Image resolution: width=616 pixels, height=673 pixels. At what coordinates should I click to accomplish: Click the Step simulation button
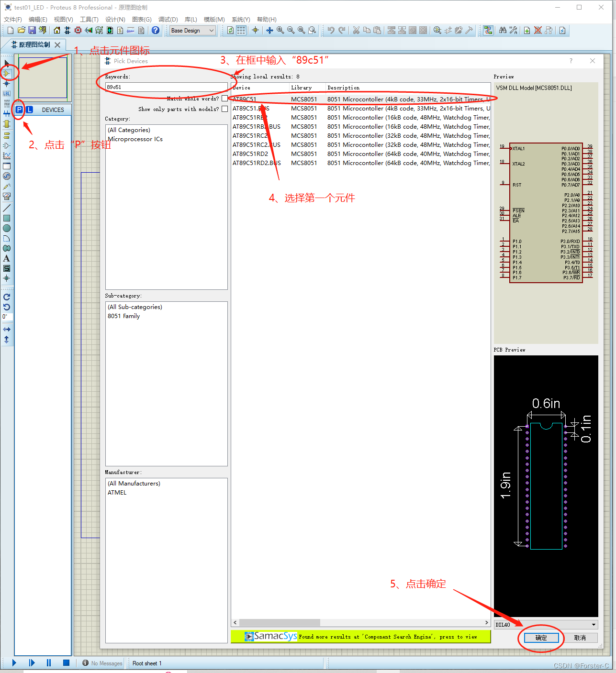(32, 662)
